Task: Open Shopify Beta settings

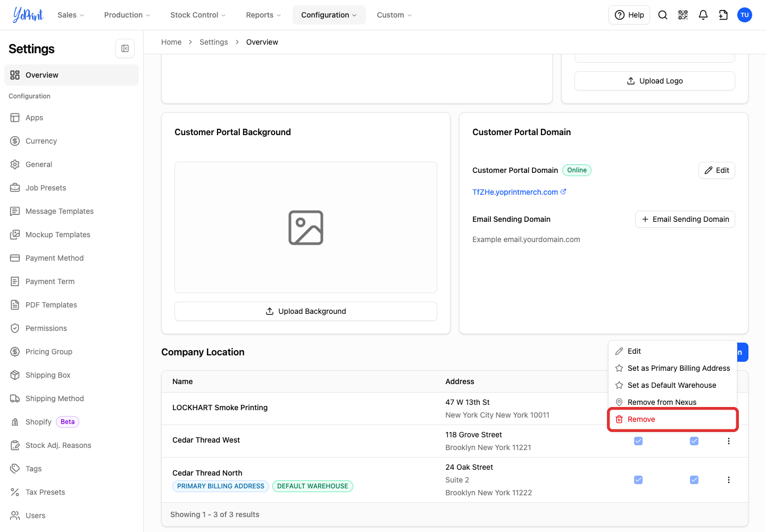Action: (71, 422)
